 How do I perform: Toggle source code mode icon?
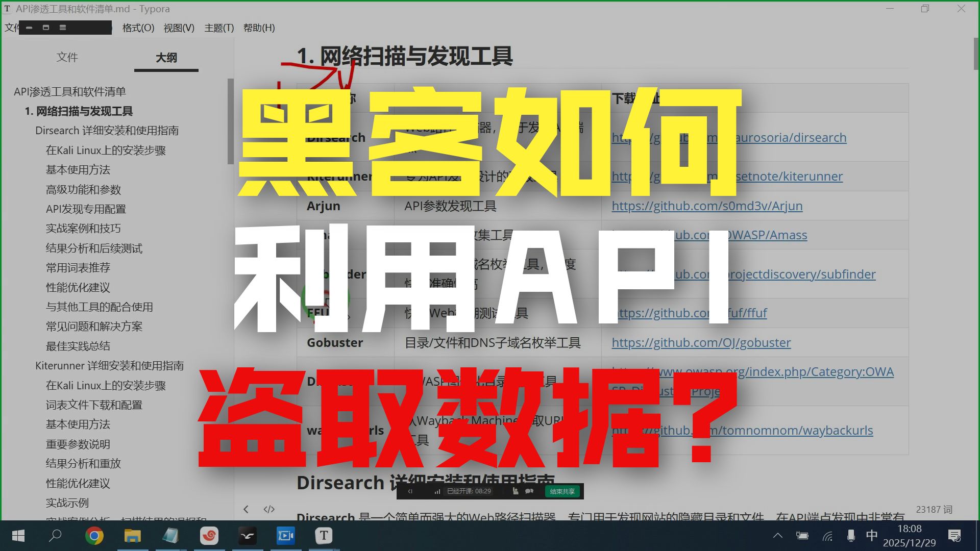tap(269, 509)
